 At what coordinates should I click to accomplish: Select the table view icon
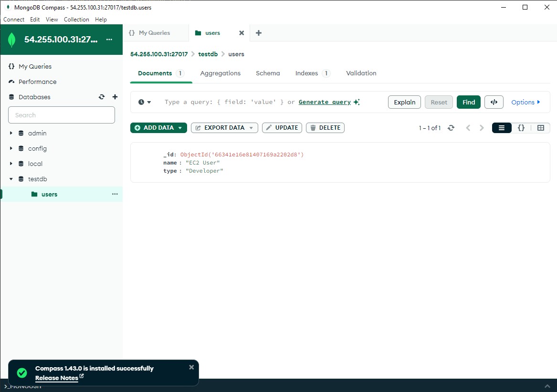[542, 128]
